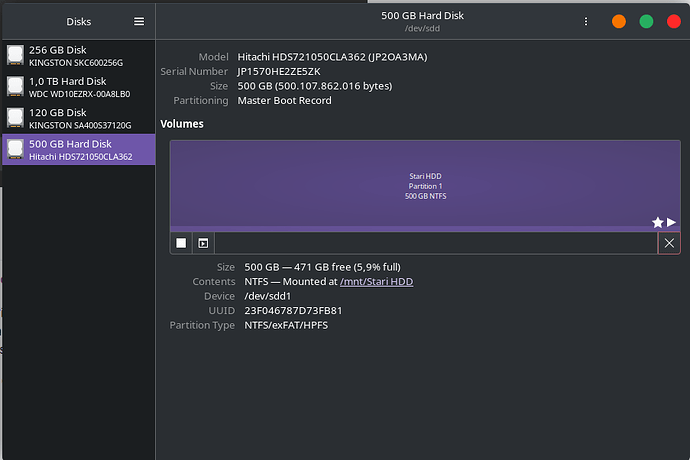
Task: Minimize window with the orange button
Action: coord(619,21)
